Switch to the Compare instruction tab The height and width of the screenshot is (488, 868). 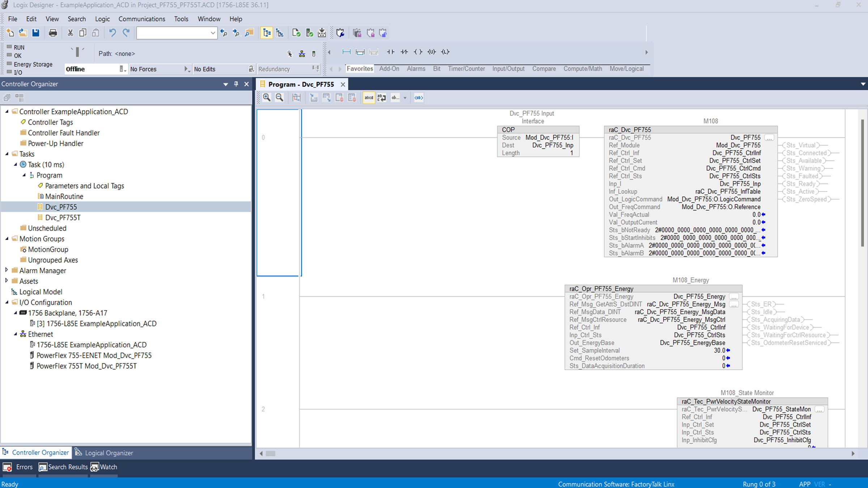[x=544, y=69]
